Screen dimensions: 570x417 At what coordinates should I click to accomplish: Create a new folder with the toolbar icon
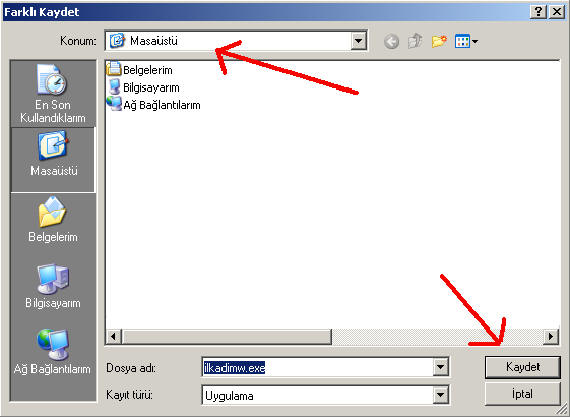(x=439, y=41)
